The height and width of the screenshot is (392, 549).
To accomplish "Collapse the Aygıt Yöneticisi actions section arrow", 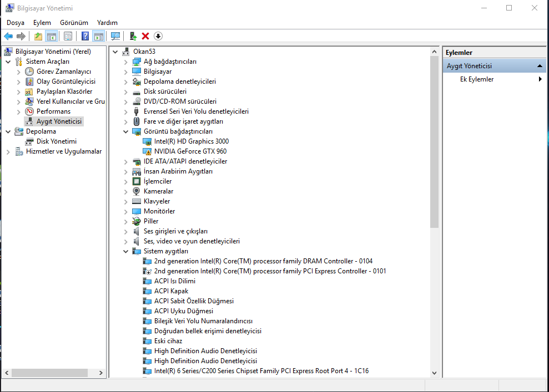I will click(x=540, y=66).
